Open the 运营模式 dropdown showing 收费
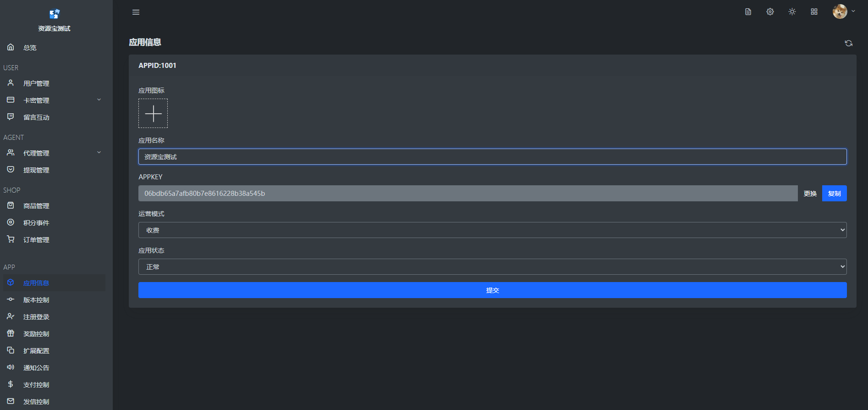 (x=492, y=230)
